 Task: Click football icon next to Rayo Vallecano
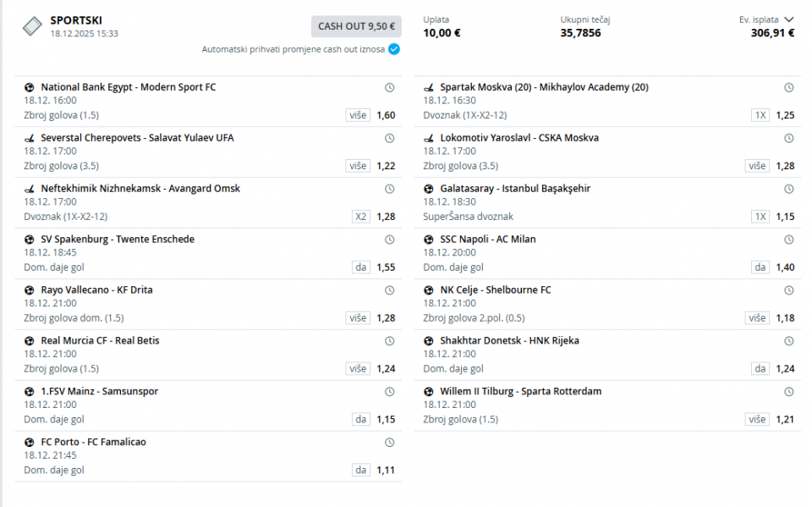[29, 290]
